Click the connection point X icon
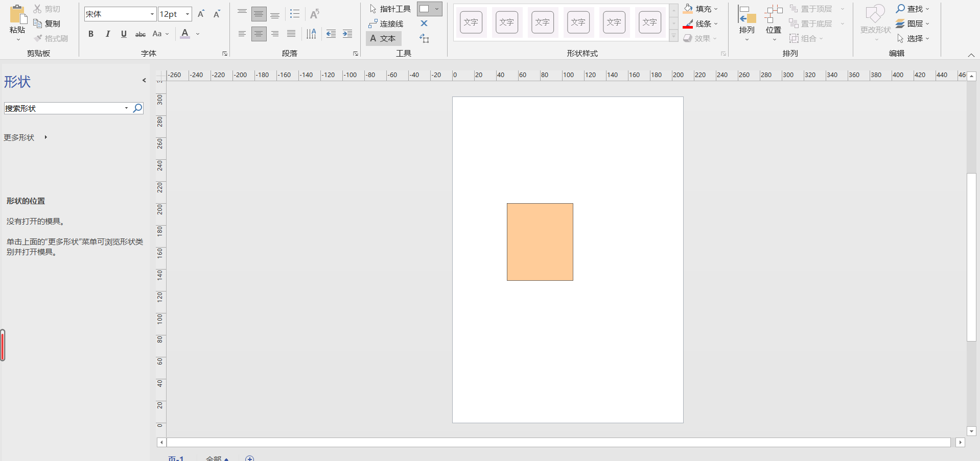 click(x=424, y=23)
